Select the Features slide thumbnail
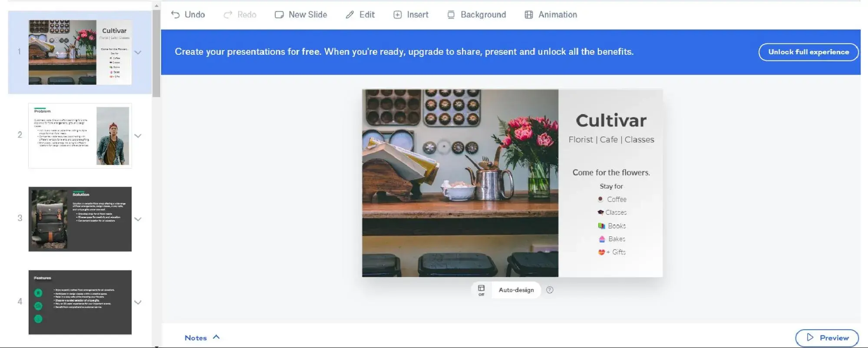The image size is (868, 348). (80, 302)
